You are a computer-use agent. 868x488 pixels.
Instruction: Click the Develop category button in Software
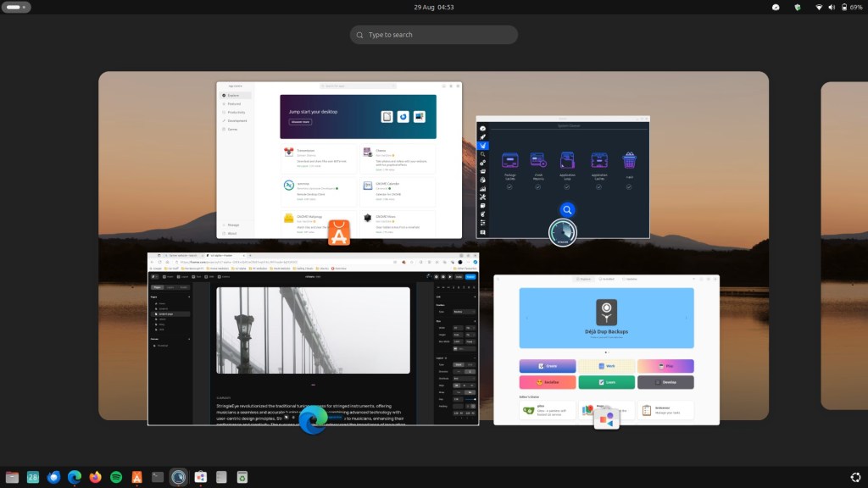click(665, 382)
